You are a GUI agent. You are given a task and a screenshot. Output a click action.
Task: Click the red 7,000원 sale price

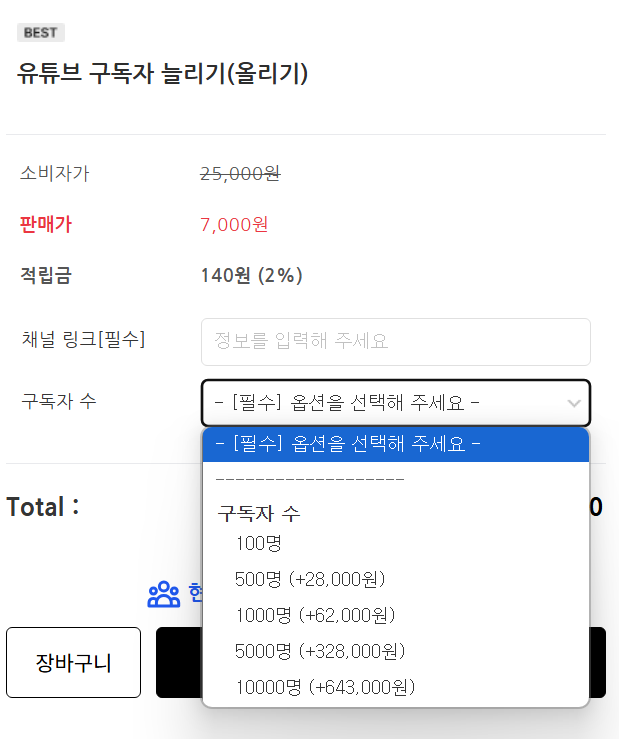[x=234, y=225]
